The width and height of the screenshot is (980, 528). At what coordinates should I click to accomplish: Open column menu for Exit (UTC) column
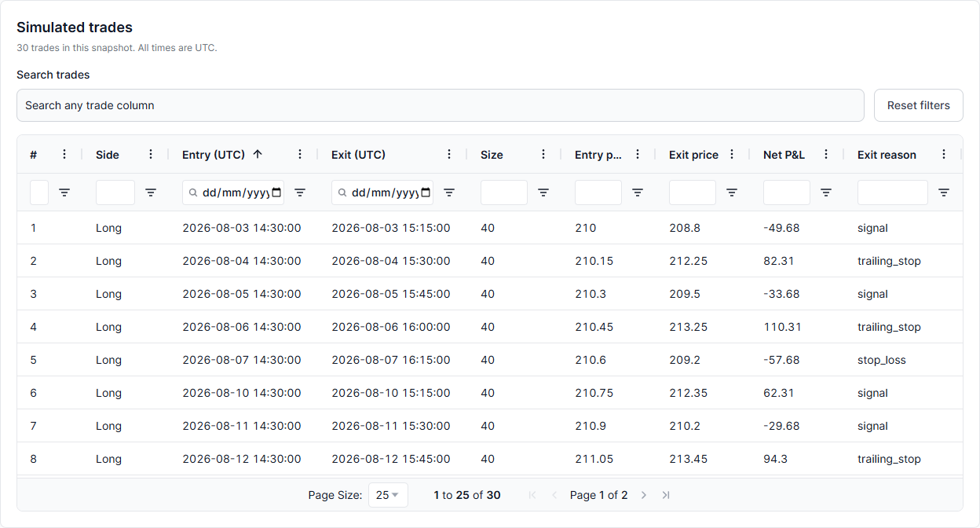[x=449, y=155]
